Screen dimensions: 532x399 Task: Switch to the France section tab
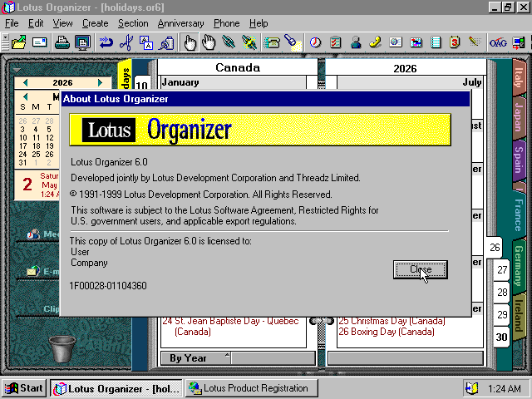coord(519,214)
